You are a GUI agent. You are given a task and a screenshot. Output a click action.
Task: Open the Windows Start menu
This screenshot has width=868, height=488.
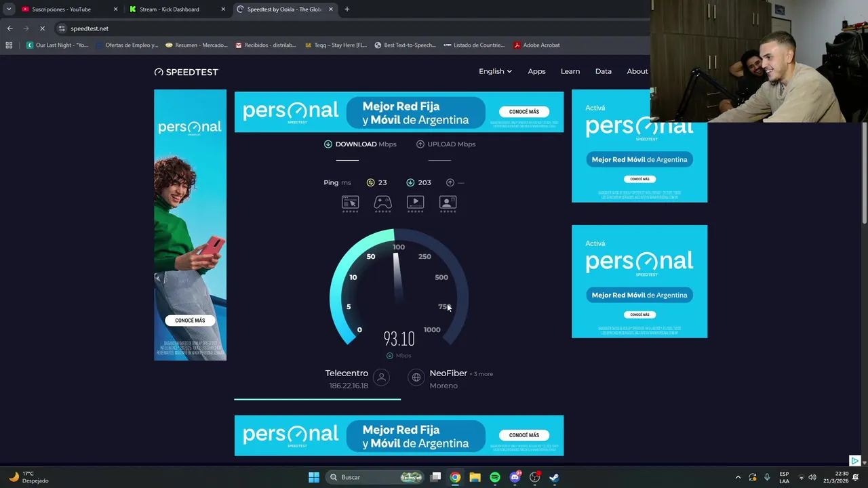(x=314, y=477)
